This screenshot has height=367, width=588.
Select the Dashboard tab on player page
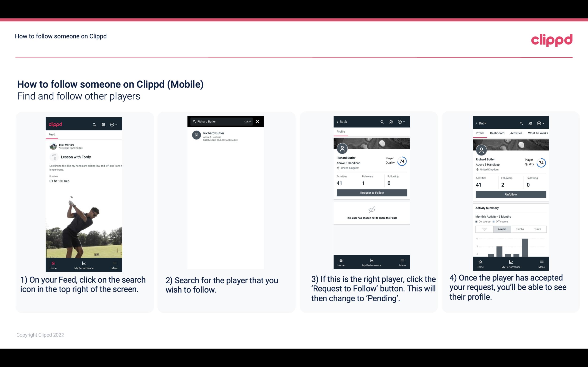click(497, 133)
